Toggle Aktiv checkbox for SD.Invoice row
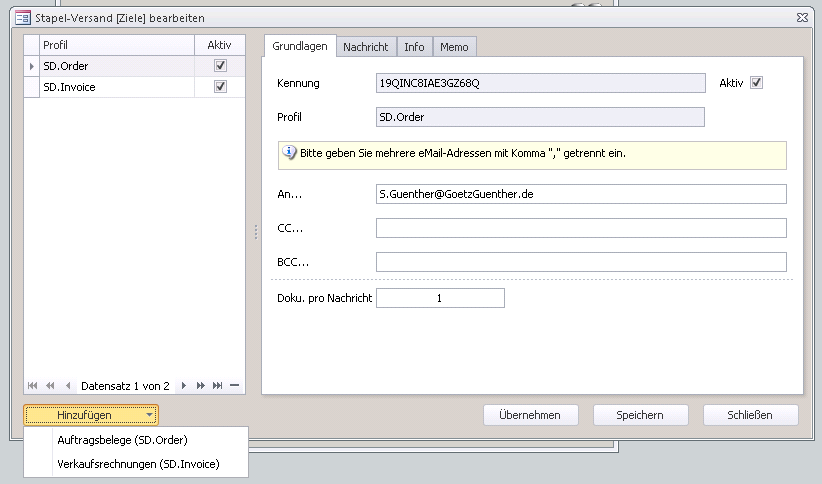The width and height of the screenshot is (822, 484). coord(220,87)
